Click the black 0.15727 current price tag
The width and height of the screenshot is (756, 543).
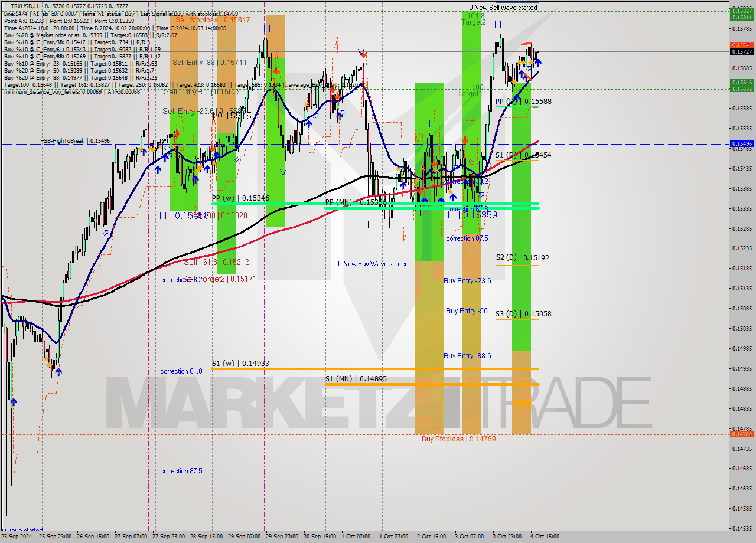[x=742, y=51]
